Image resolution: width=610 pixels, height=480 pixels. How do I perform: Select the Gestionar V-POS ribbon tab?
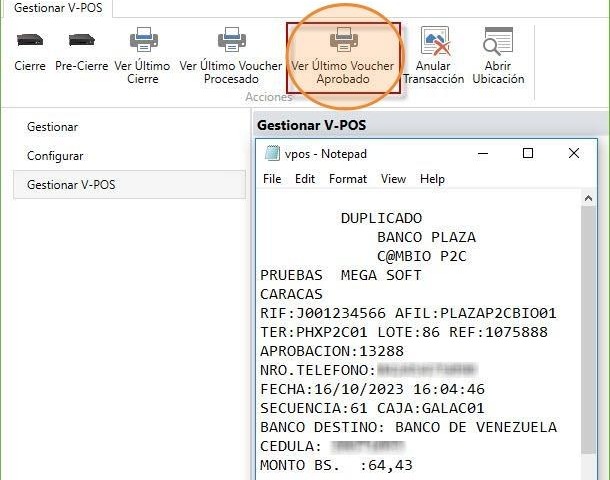pyautogui.click(x=58, y=8)
